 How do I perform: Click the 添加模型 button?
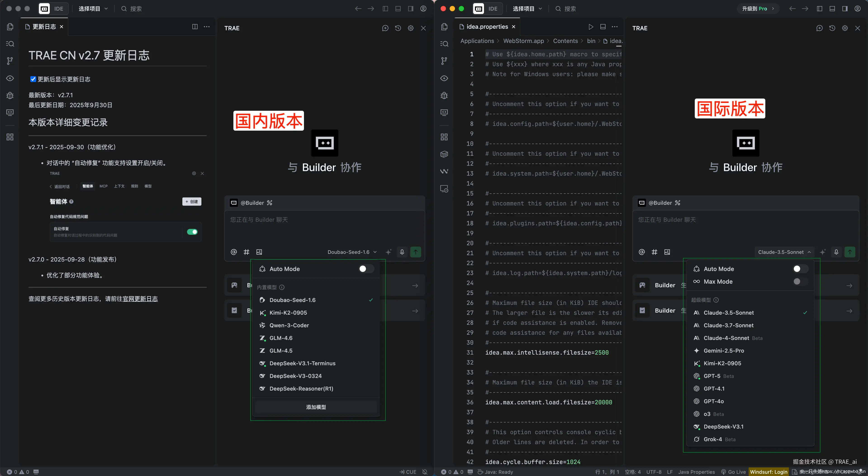pos(316,407)
